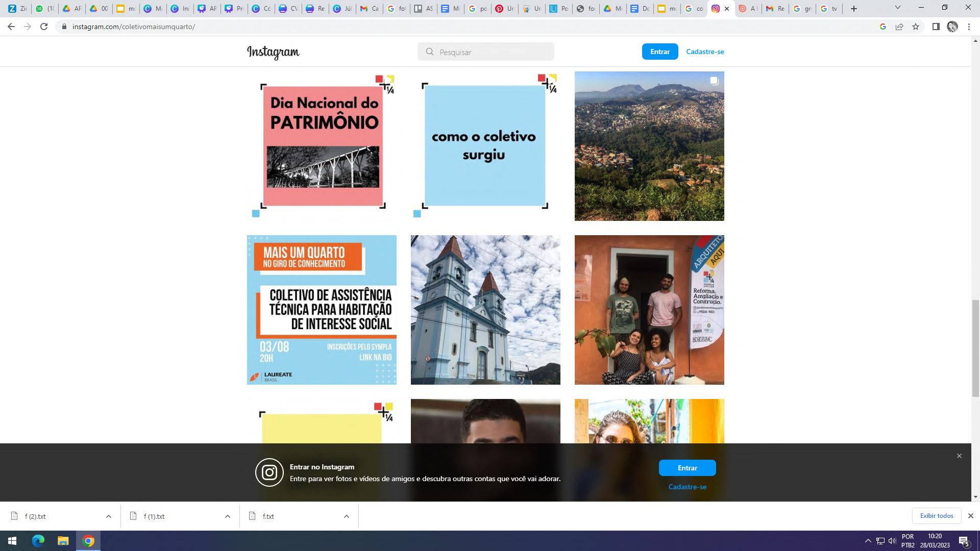The height and width of the screenshot is (551, 980).
Task: Launch Microsoft Edge from the taskbar
Action: (x=38, y=541)
